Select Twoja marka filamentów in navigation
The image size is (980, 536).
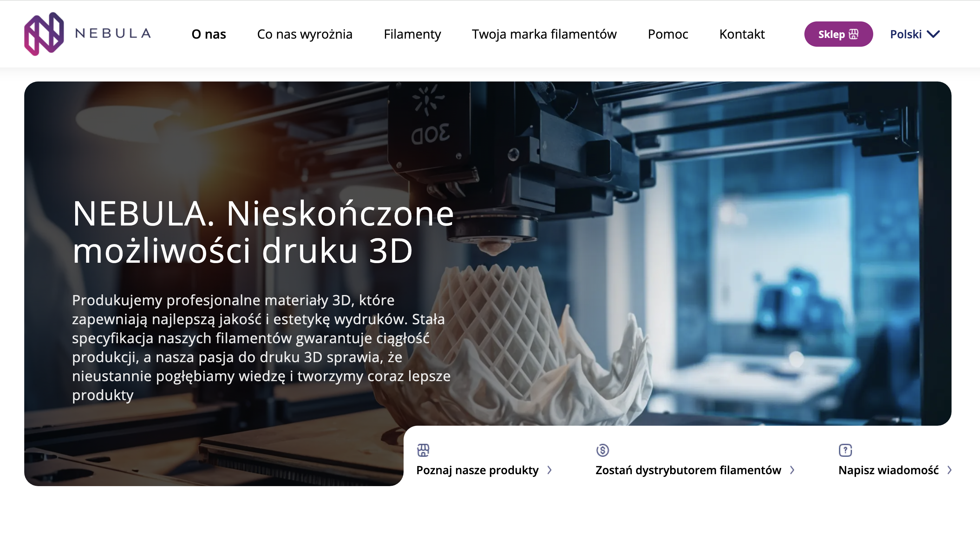(544, 34)
